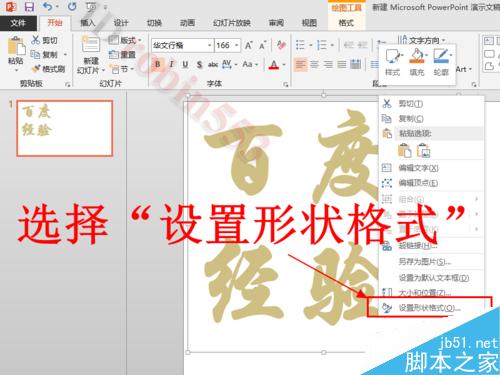
Task: Click the Reset (重置) button
Action: (x=122, y=54)
